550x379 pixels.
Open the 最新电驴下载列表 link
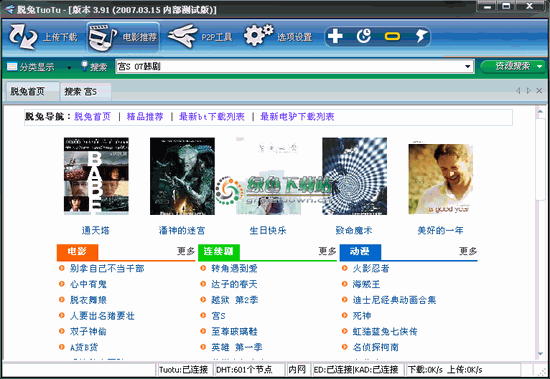tap(297, 117)
